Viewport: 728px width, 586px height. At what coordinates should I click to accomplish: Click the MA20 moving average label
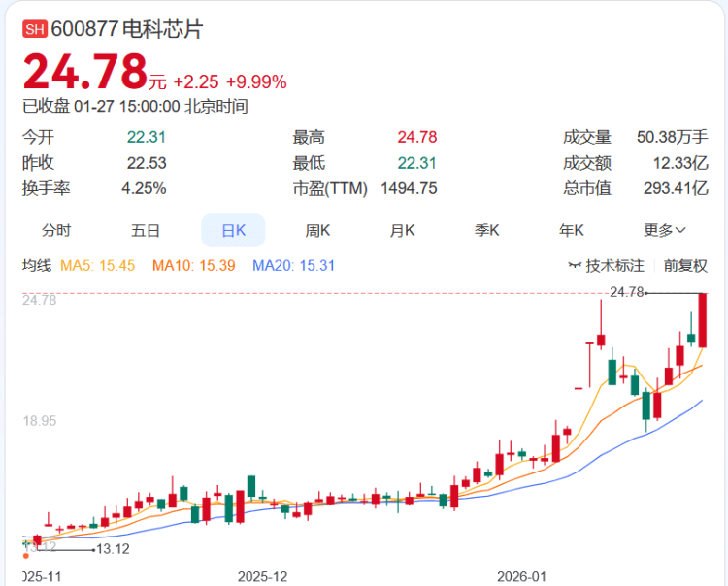(x=294, y=265)
